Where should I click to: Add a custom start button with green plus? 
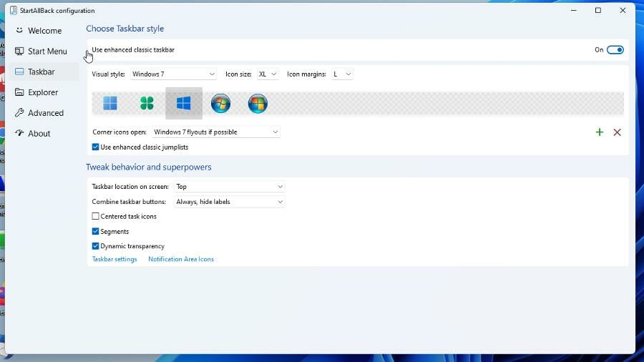[600, 132]
